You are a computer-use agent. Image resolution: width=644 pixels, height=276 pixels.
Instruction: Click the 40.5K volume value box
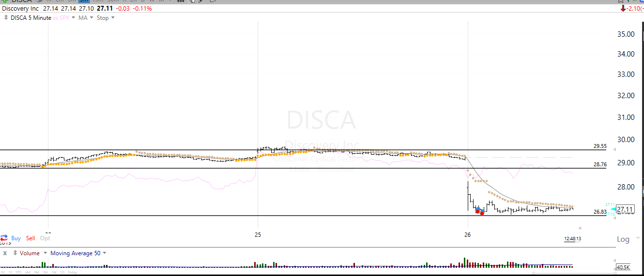click(x=623, y=267)
